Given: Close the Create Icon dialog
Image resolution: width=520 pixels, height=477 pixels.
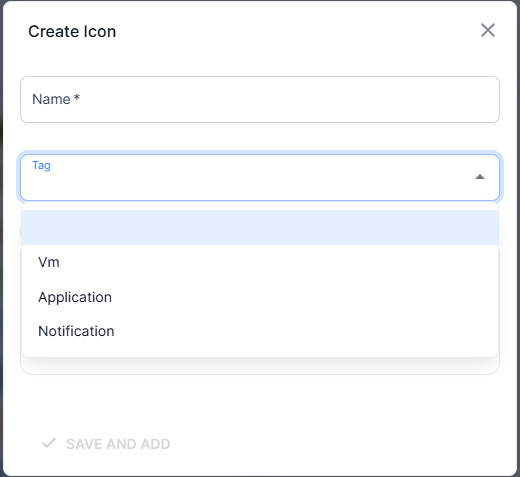Looking at the screenshot, I should tap(488, 30).
